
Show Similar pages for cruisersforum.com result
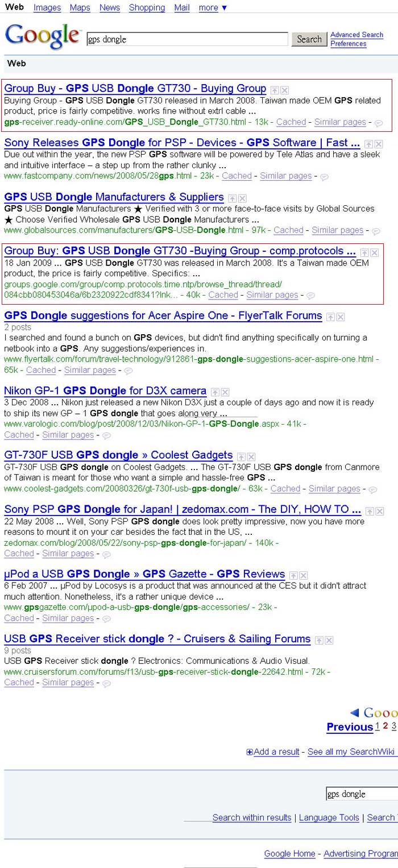point(68,683)
